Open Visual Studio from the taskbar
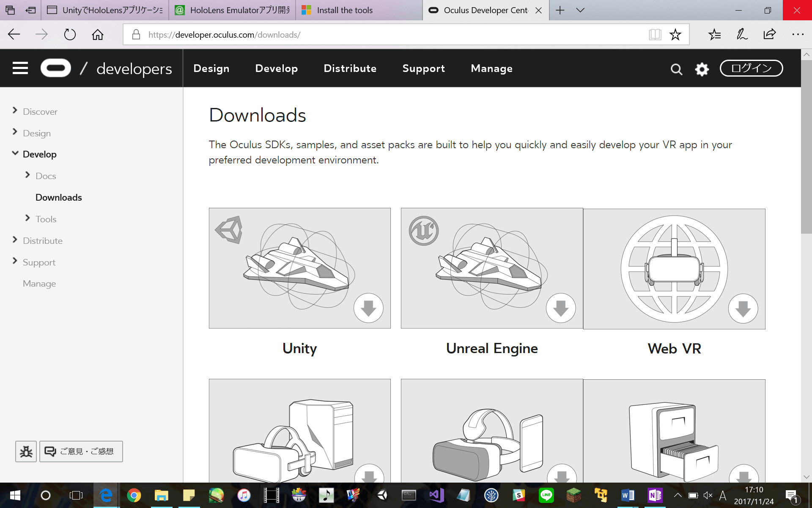Viewport: 812px width, 508px height. [436, 495]
